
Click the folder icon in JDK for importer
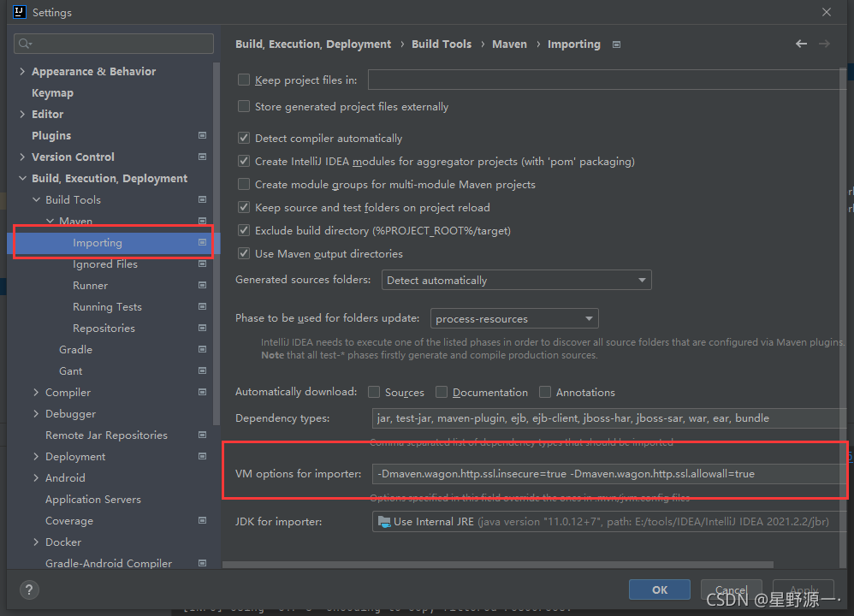[x=384, y=522]
